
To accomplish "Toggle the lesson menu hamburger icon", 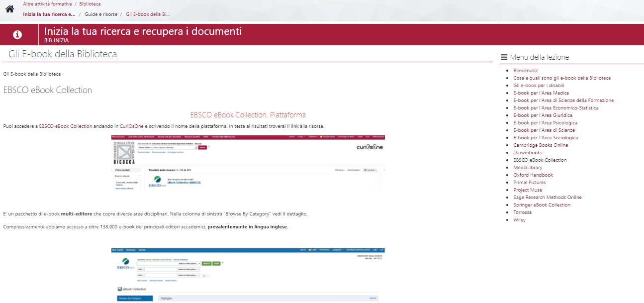I will tap(504, 57).
